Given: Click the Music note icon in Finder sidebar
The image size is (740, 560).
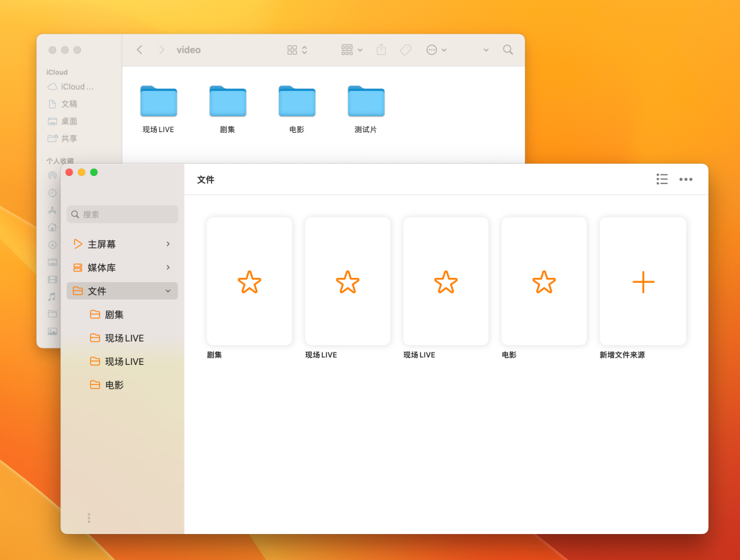Looking at the screenshot, I should click(52, 296).
